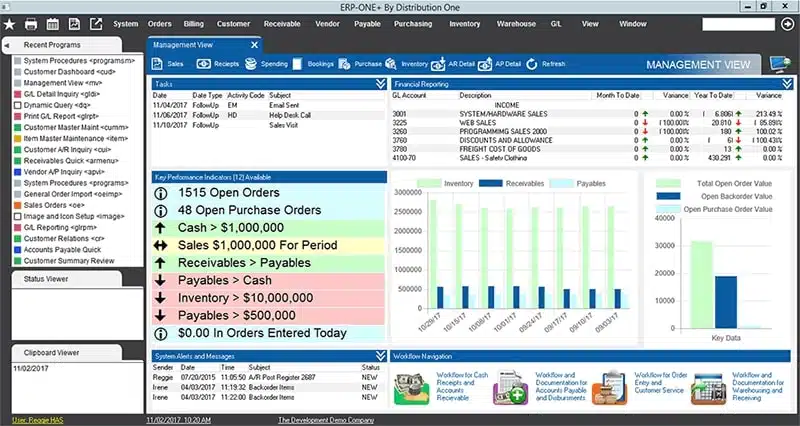Collapse System Alerts and Messages chevron
The height and width of the screenshot is (426, 800).
click(x=381, y=356)
